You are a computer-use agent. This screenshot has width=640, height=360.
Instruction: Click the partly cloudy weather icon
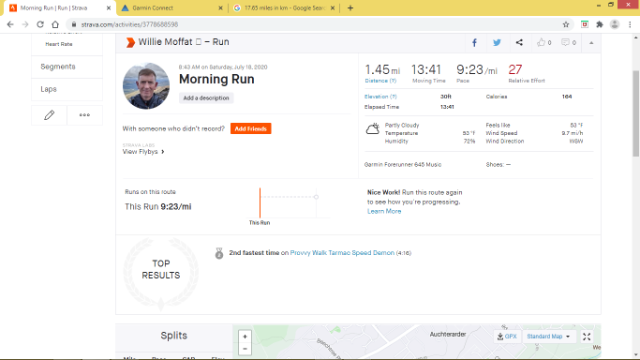point(372,129)
